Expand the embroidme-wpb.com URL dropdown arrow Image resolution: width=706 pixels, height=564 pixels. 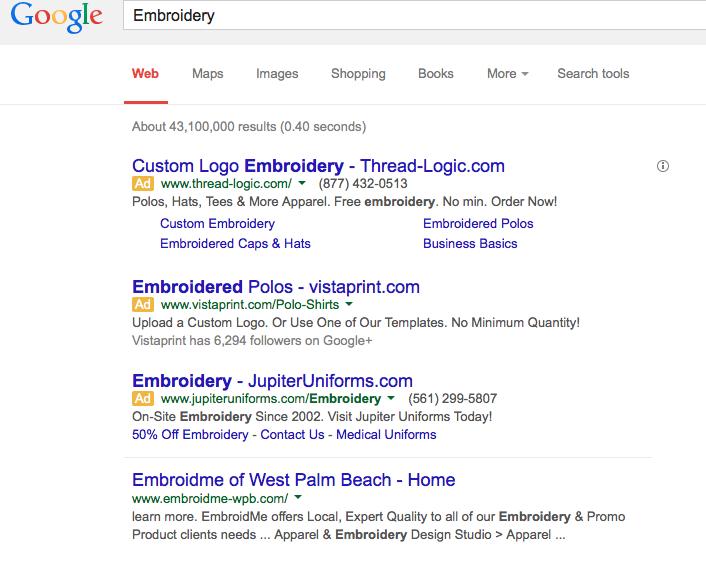pyautogui.click(x=298, y=498)
